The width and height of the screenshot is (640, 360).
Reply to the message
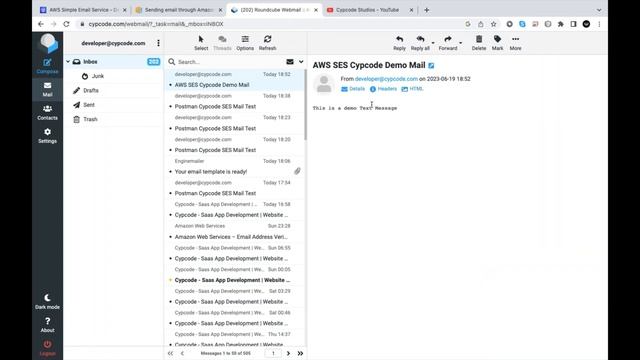click(399, 43)
